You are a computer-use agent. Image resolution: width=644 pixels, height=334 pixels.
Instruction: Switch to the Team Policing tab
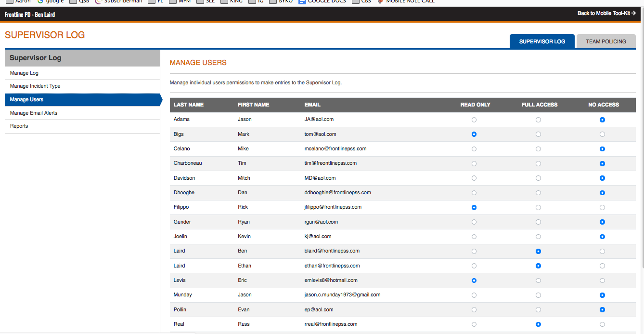tap(605, 41)
